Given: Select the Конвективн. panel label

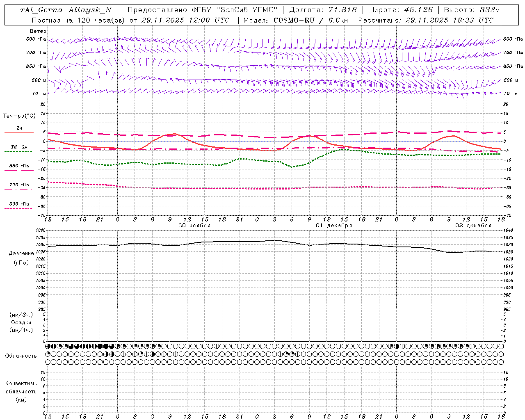Looking at the screenshot, I should point(21,383).
